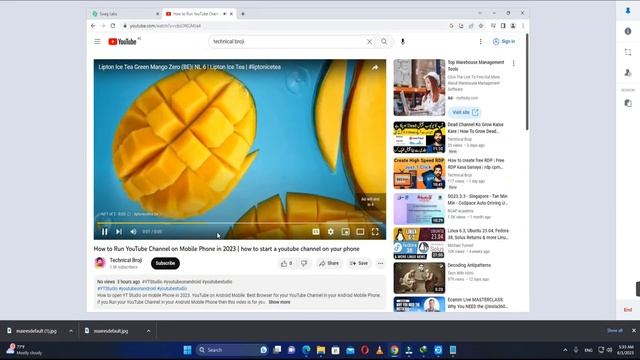Switch to the Swag labs browser tab

[124, 14]
